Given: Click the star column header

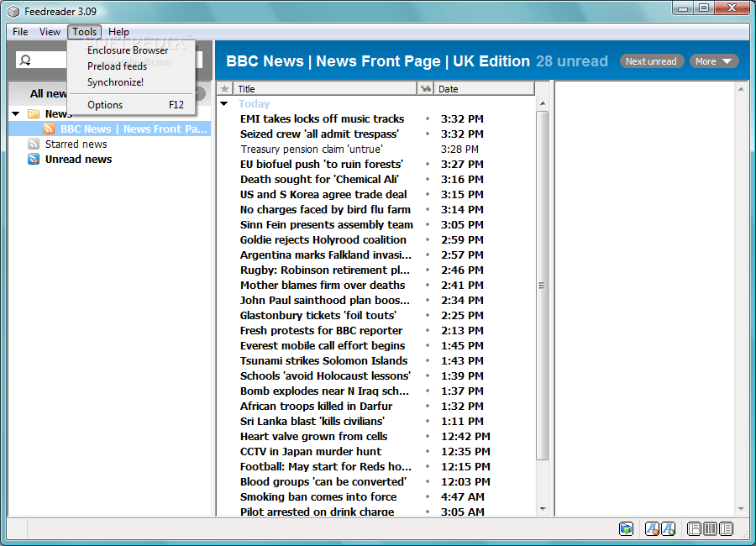Looking at the screenshot, I should 224,89.
